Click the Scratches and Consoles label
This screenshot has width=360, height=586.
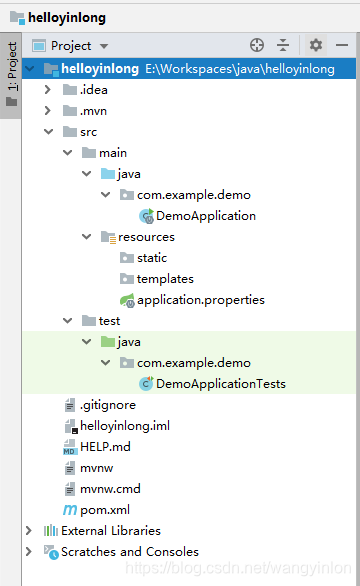[130, 552]
